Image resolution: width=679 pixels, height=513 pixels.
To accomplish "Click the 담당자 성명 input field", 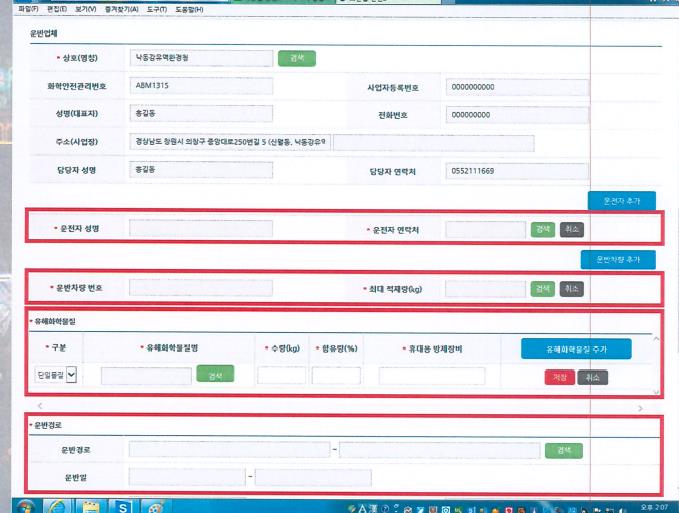I will click(201, 170).
